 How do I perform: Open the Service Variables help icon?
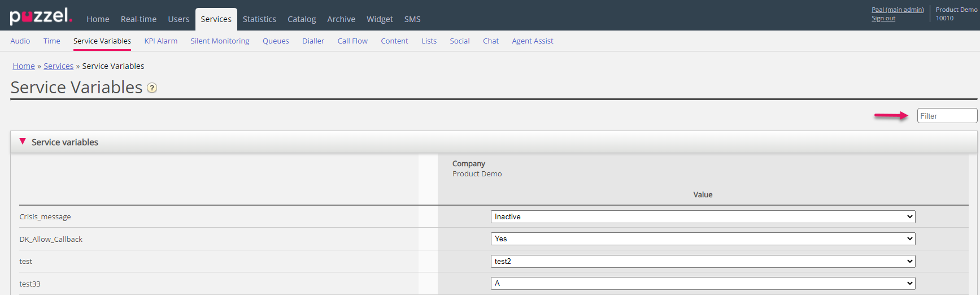pyautogui.click(x=152, y=88)
